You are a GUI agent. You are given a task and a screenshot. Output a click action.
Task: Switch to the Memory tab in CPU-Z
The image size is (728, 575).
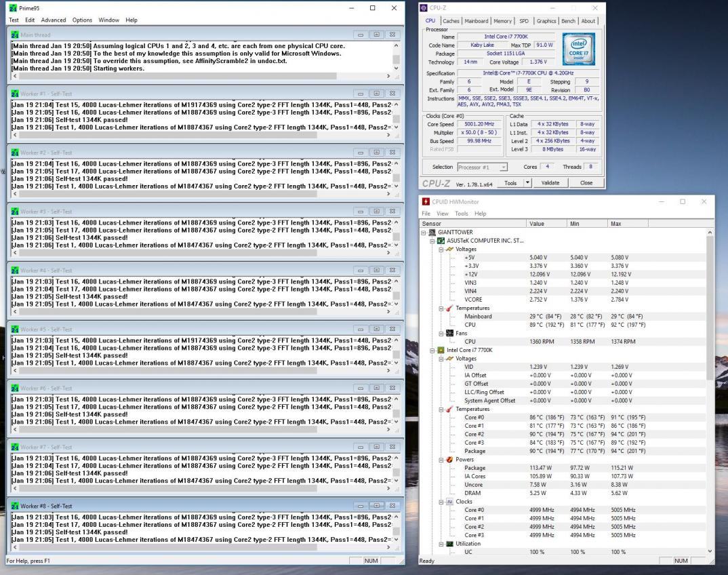502,21
